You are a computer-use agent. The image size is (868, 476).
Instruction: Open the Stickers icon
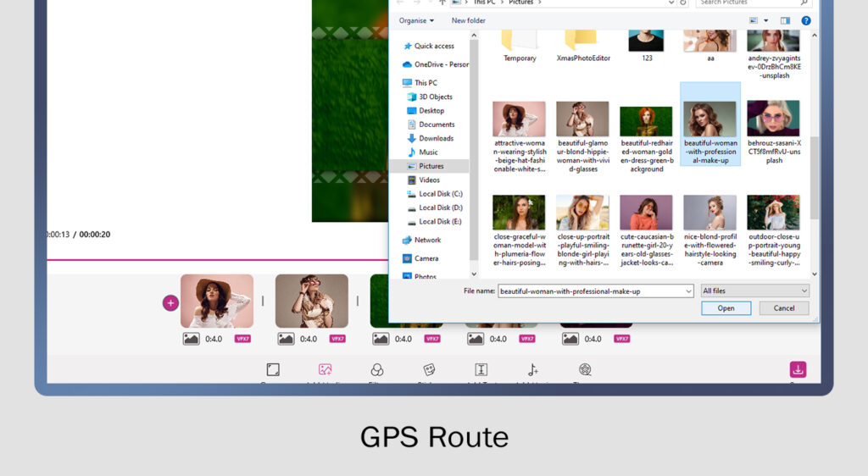[x=429, y=369]
